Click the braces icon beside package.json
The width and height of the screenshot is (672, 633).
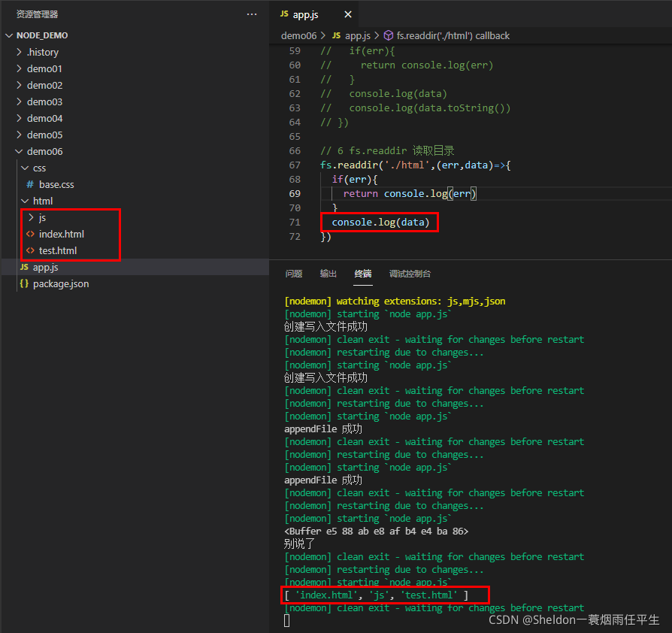(x=24, y=283)
